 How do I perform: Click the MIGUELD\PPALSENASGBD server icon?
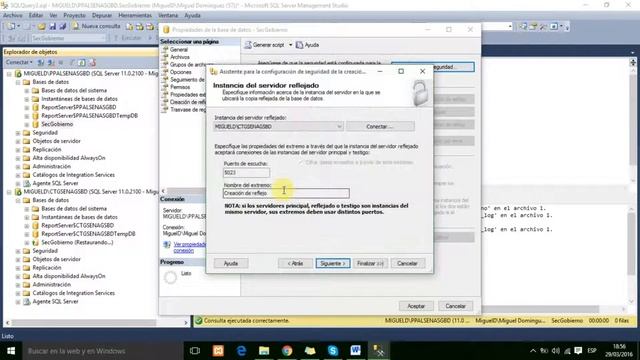pyautogui.click(x=18, y=73)
